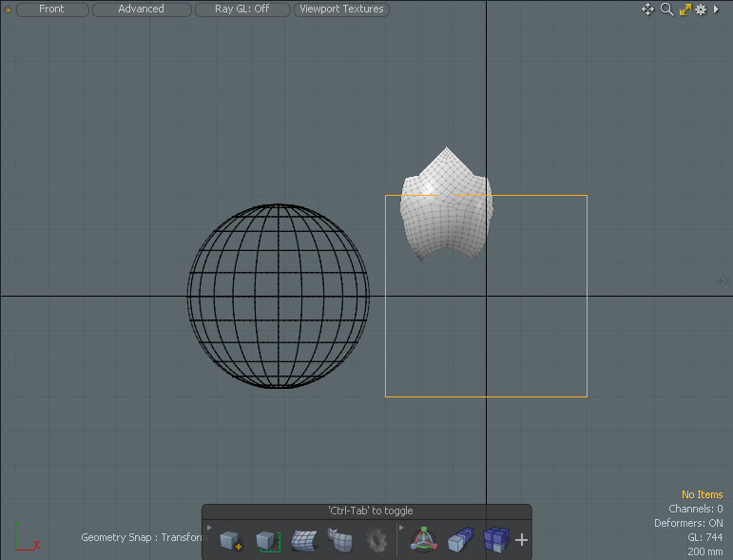733x560 pixels.
Task: Click the plus button in popup toolbar
Action: (521, 540)
